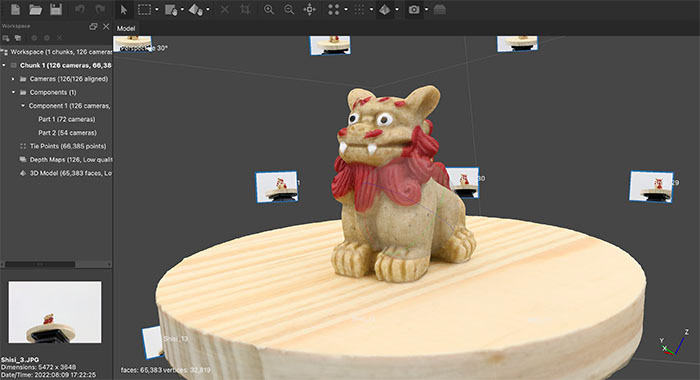Toggle camera display with camera icon
The image size is (700, 380).
tap(414, 9)
